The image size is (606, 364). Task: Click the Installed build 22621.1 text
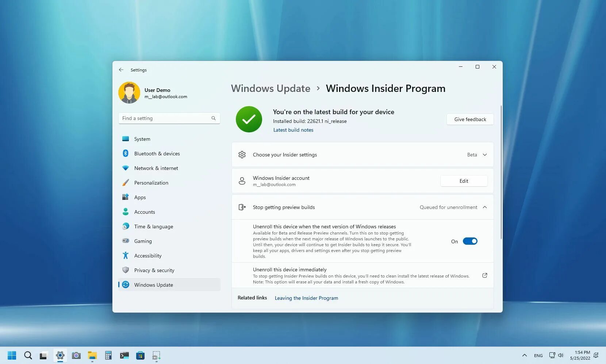click(310, 121)
